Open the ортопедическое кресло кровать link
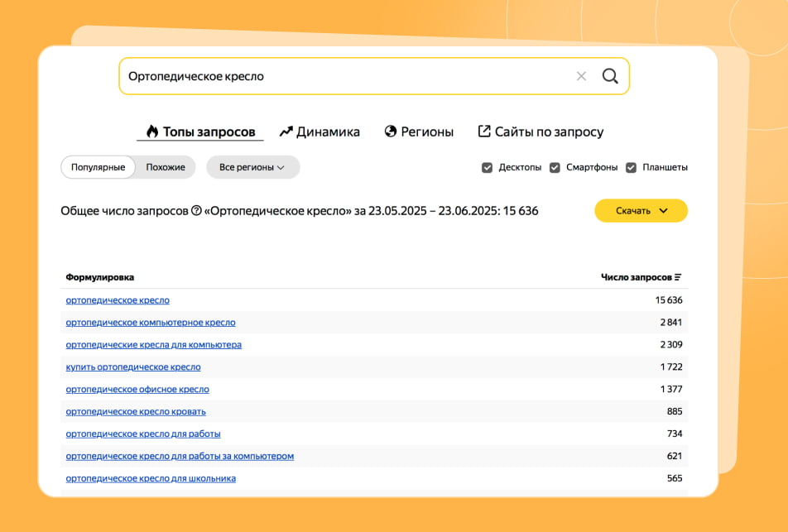 (x=136, y=411)
